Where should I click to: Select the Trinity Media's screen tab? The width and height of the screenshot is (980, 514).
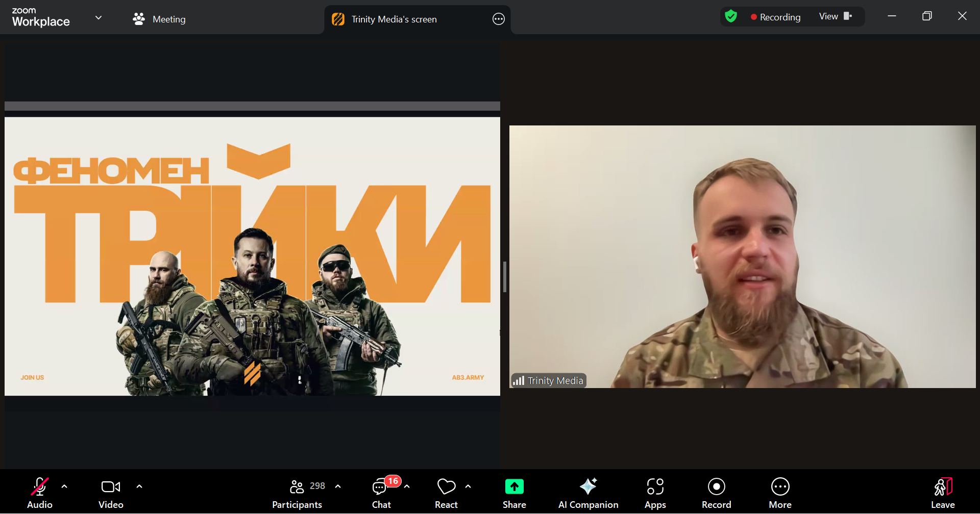point(394,19)
